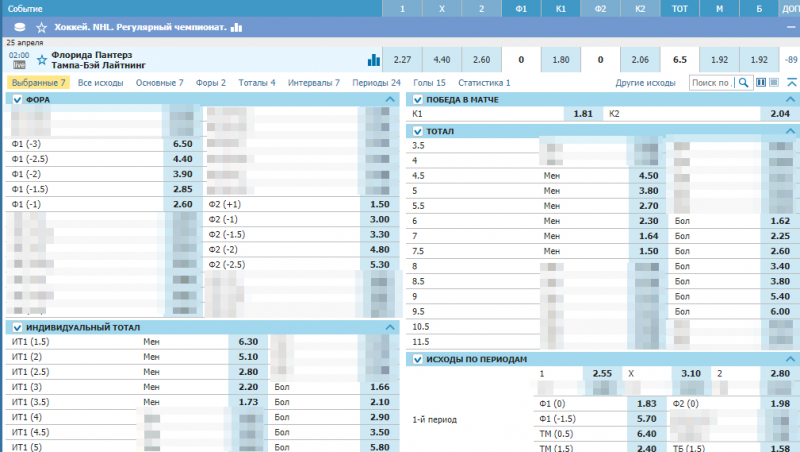Click the outcome search input field
The height and width of the screenshot is (452, 800).
712,83
